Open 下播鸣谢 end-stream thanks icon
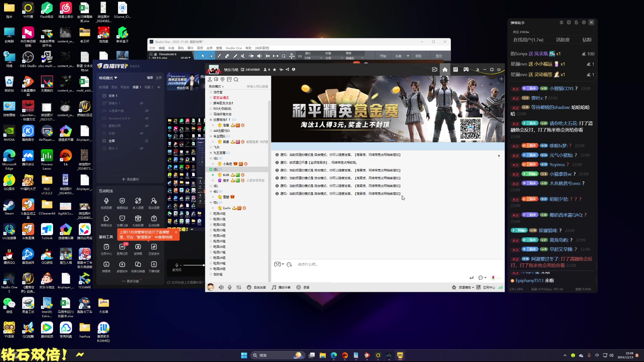 click(x=154, y=267)
